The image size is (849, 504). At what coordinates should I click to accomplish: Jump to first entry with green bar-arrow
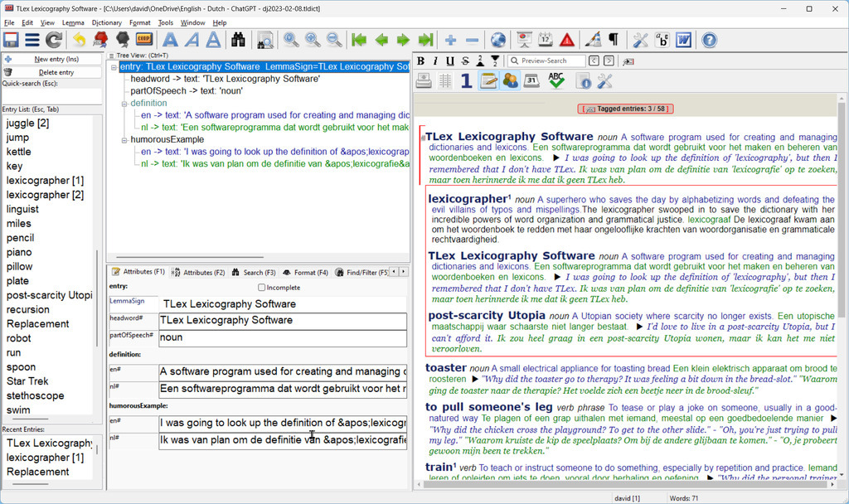pos(358,40)
